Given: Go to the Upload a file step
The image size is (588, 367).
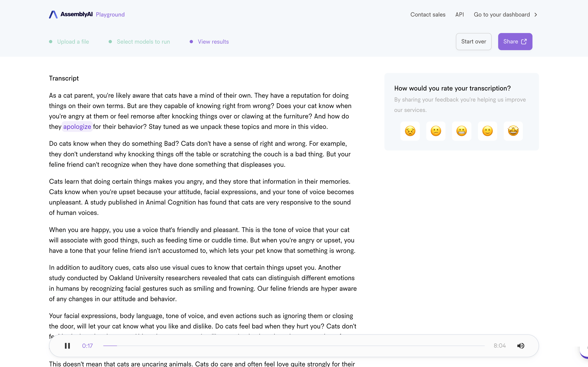Looking at the screenshot, I should 73,42.
